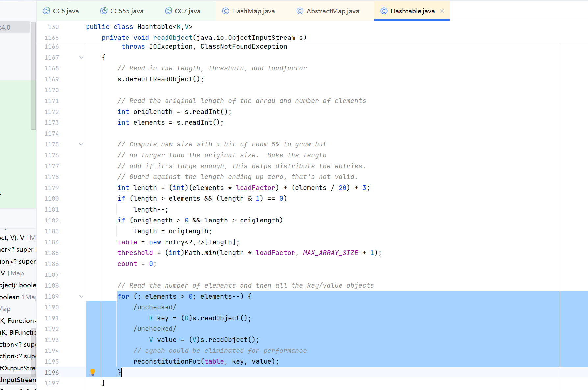The height and width of the screenshot is (390, 588).
Task: Place cursor on s.defaultReadObject() line
Action: point(161,79)
